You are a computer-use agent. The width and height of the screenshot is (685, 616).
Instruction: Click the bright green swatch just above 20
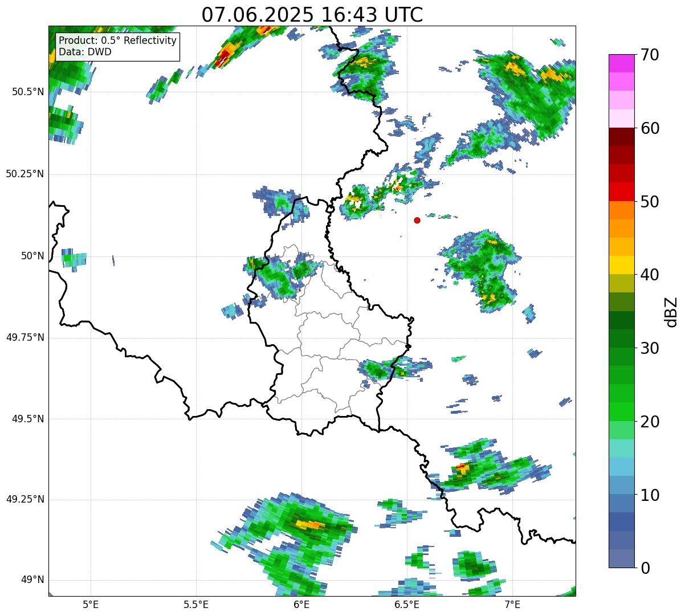[622, 412]
